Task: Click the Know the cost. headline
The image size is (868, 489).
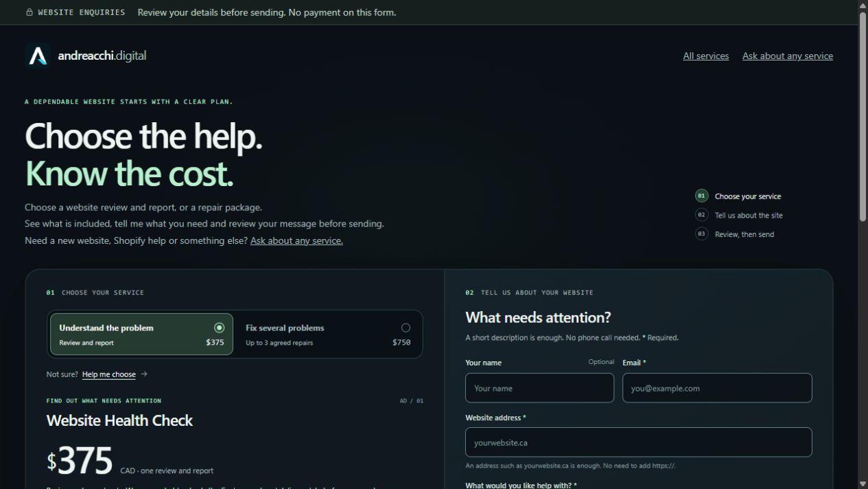Action: [129, 173]
